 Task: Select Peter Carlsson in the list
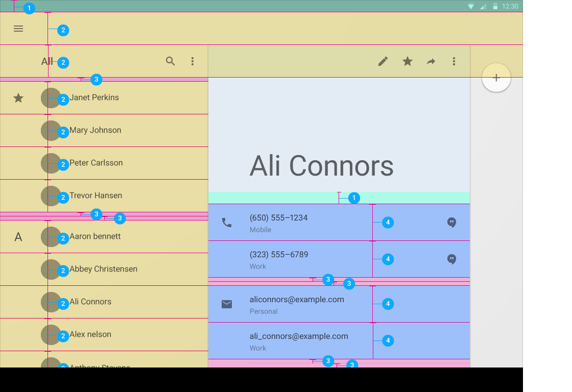pos(96,163)
